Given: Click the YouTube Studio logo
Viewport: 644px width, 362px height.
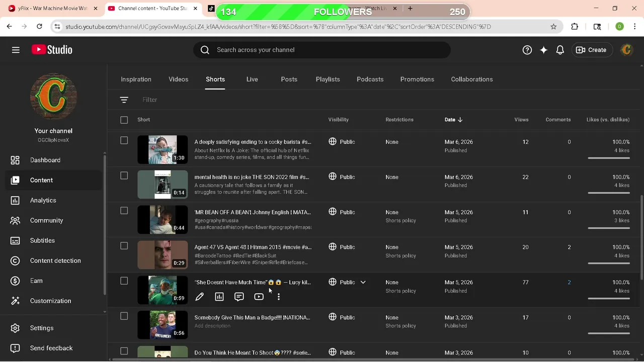Looking at the screenshot, I should point(52,50).
